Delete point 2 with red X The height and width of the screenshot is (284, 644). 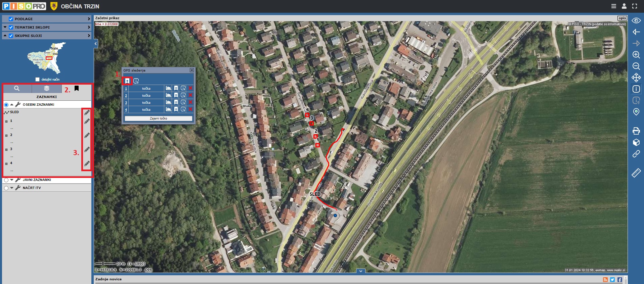[190, 95]
